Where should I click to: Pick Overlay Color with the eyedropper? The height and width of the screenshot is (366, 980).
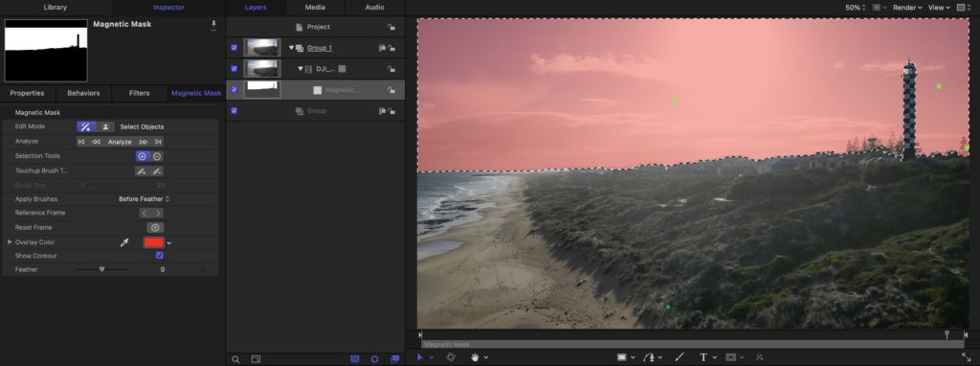click(123, 242)
